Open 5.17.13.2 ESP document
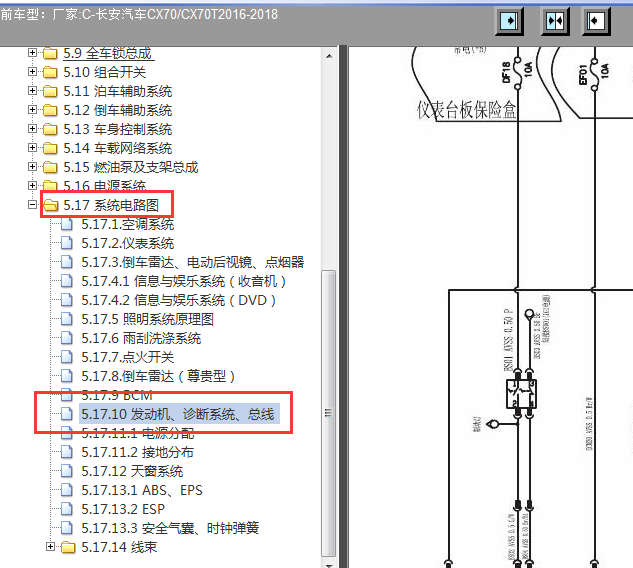The image size is (633, 568). tap(123, 509)
